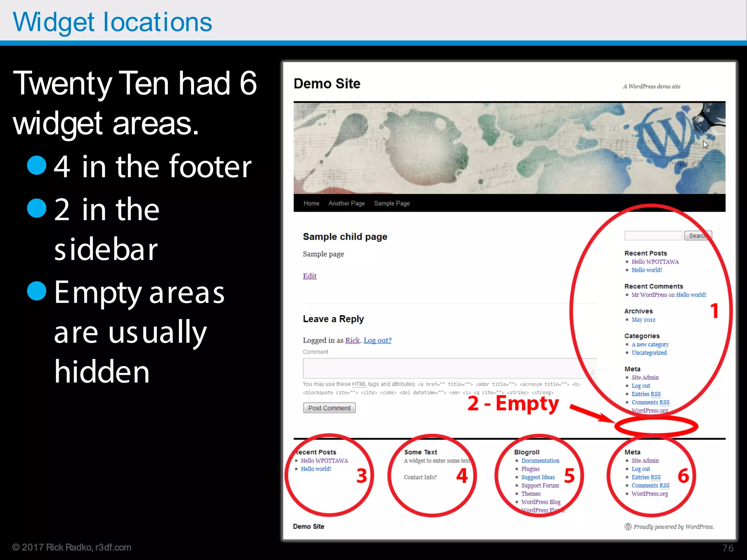Click the Edit link under Sample page
Image resolution: width=747 pixels, height=560 pixels.
pos(309,276)
